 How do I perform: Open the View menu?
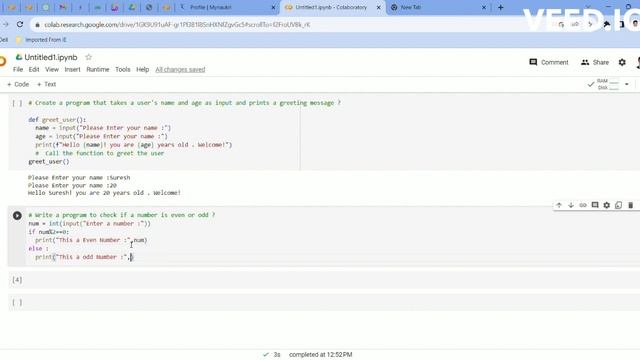(52, 69)
